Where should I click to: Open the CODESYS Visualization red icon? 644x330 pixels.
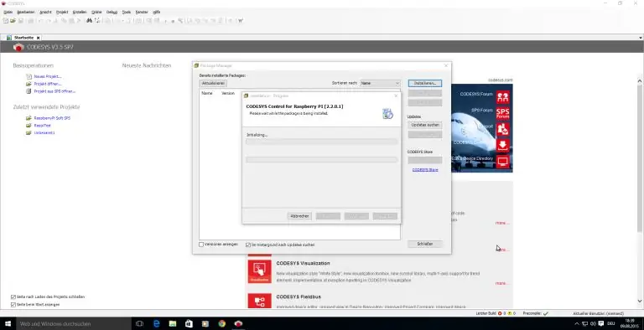(260, 271)
